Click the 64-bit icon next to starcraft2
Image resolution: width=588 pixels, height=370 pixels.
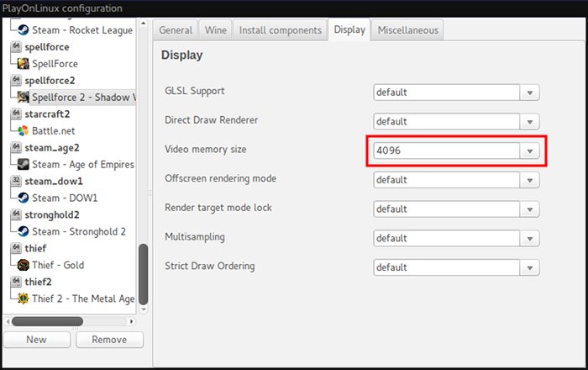16,114
